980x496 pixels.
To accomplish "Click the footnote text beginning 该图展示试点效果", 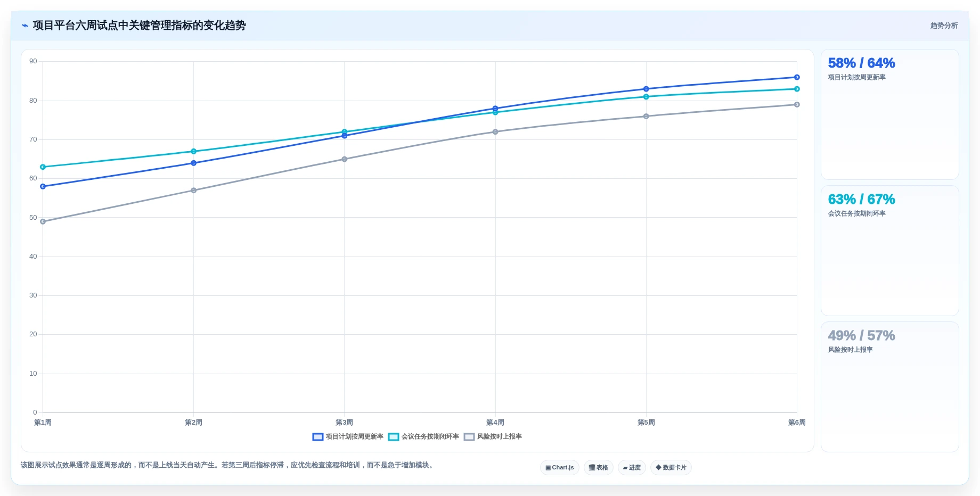I will coord(228,465).
